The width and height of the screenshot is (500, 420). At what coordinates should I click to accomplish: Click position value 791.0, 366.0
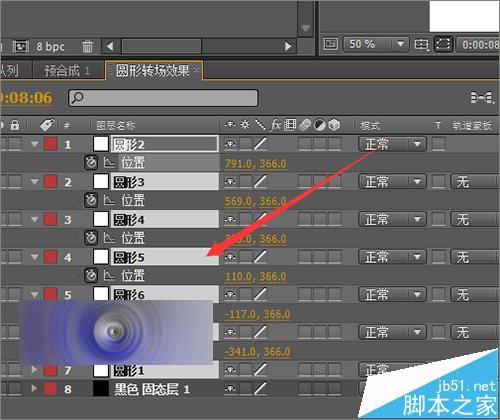(x=255, y=164)
